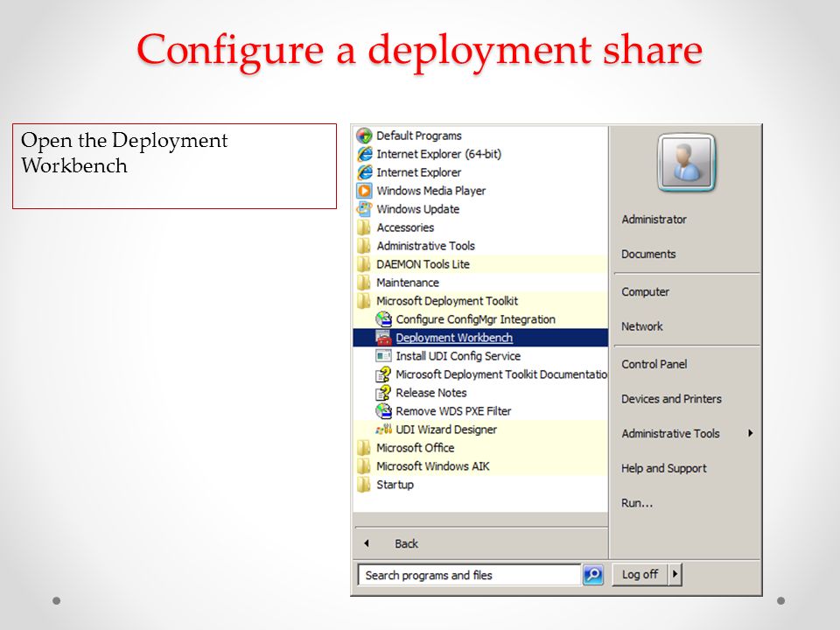Click the DAEMON Tools Lite folder icon
The width and height of the screenshot is (840, 630).
pyautogui.click(x=364, y=264)
